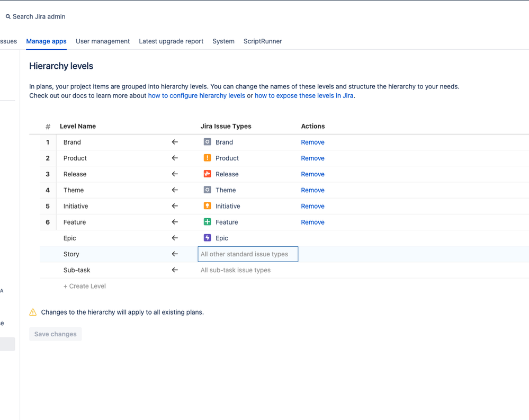Click the row number 6 cell
Viewport: 529px width, 420px height.
pos(48,222)
